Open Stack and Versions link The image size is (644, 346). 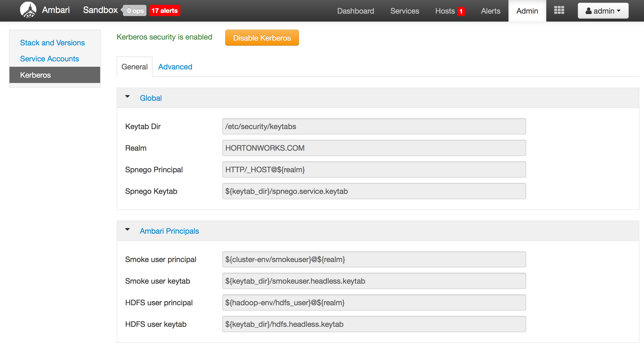(52, 43)
